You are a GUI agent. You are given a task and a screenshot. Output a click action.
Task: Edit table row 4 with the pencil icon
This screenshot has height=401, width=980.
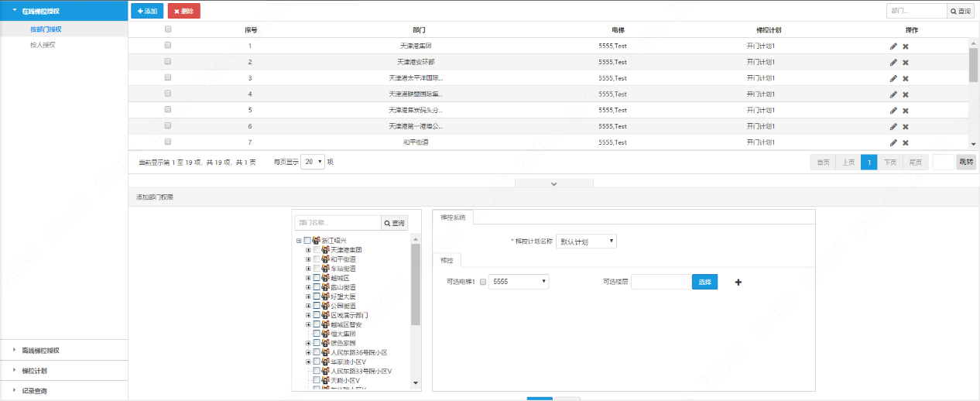(x=893, y=94)
